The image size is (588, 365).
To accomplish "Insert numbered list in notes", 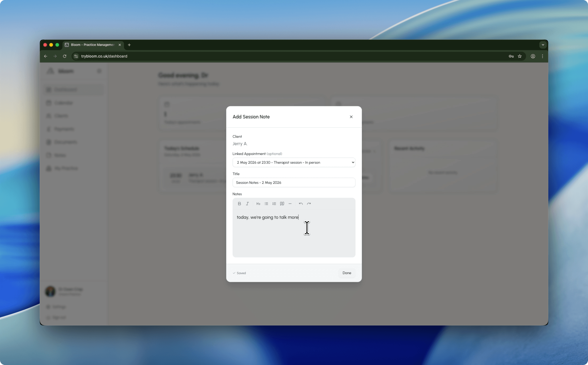I will [274, 203].
